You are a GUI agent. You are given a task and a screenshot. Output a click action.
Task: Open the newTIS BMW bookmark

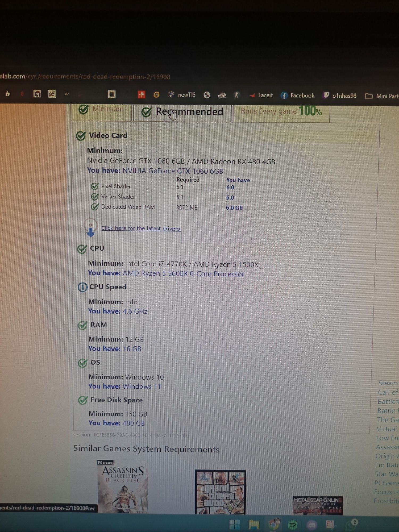pyautogui.click(x=182, y=94)
